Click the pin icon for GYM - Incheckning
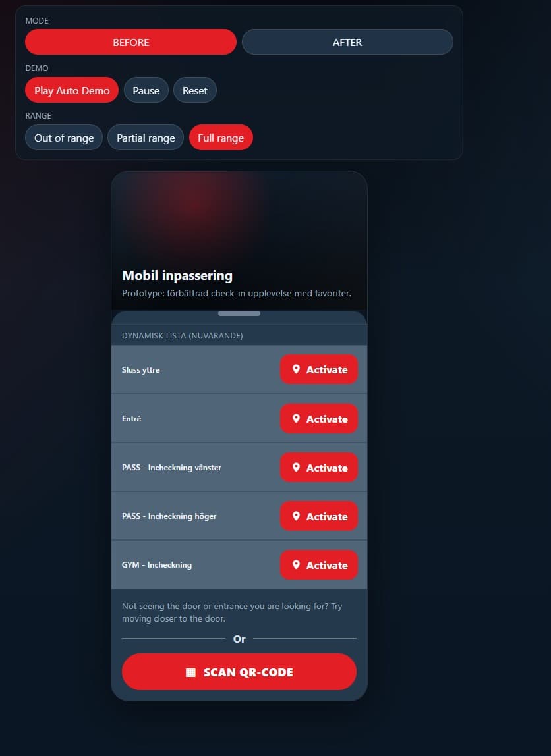 (x=296, y=564)
